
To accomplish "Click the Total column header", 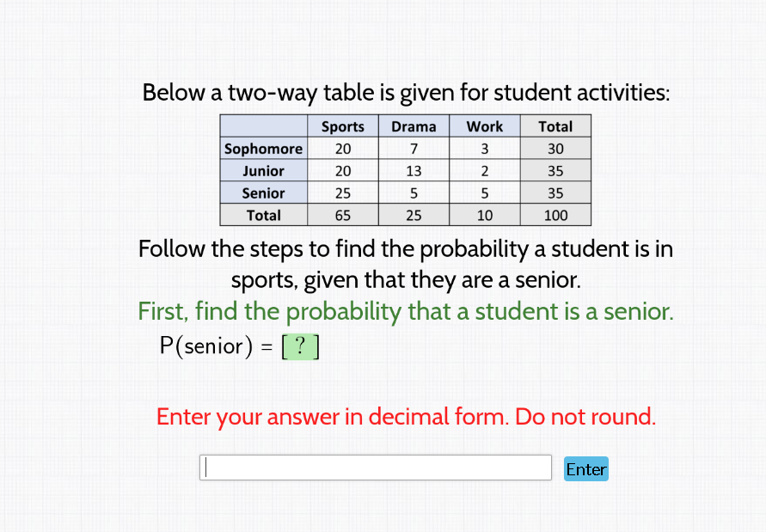I will coord(555,125).
